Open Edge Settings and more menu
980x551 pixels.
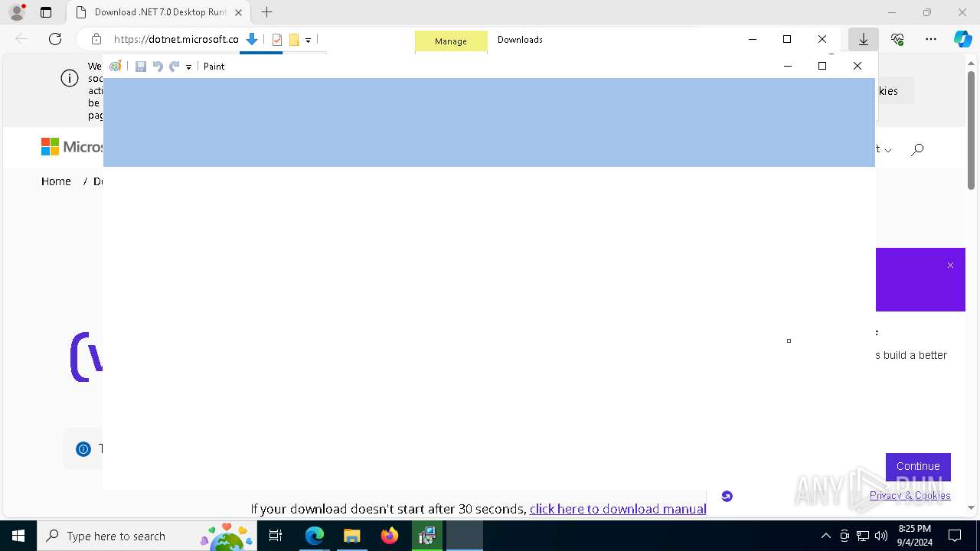pyautogui.click(x=931, y=39)
